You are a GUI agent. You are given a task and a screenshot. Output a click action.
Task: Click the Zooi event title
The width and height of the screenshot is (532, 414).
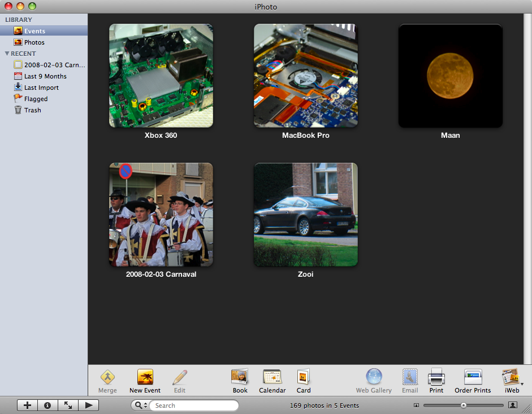pos(306,274)
